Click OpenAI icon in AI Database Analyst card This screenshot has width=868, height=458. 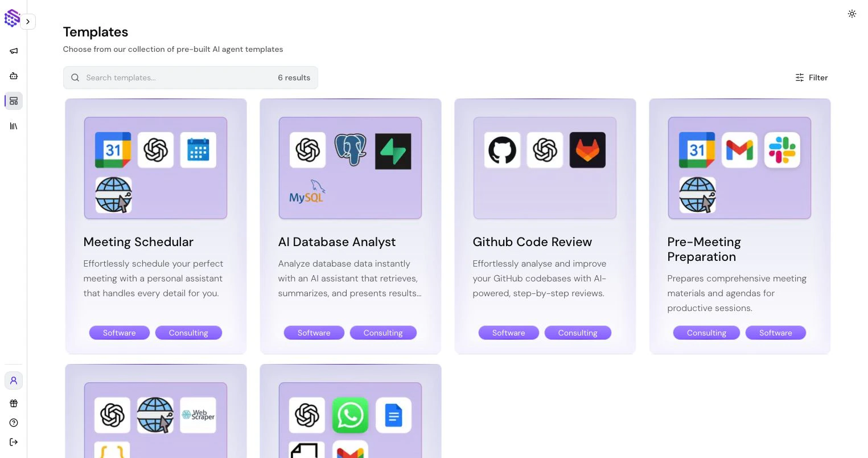click(307, 150)
